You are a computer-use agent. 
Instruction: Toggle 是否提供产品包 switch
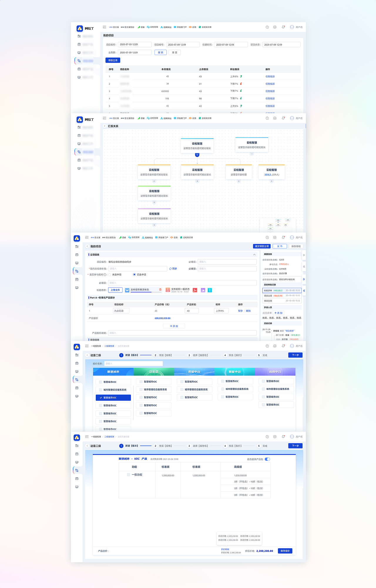267,459
